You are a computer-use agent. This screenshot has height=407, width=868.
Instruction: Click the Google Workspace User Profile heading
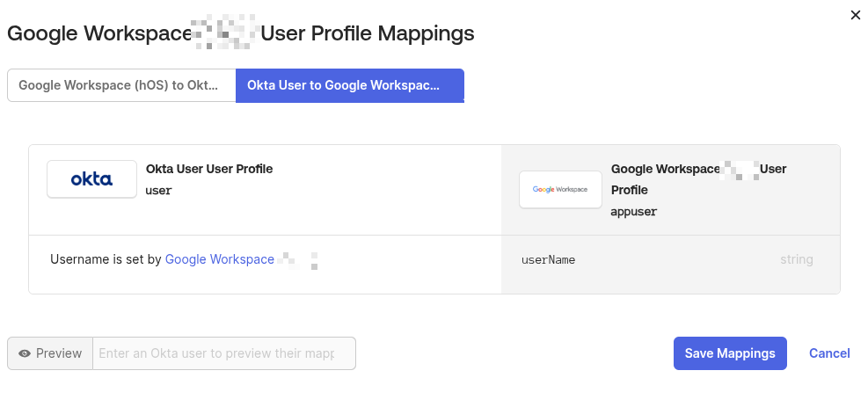click(x=698, y=178)
